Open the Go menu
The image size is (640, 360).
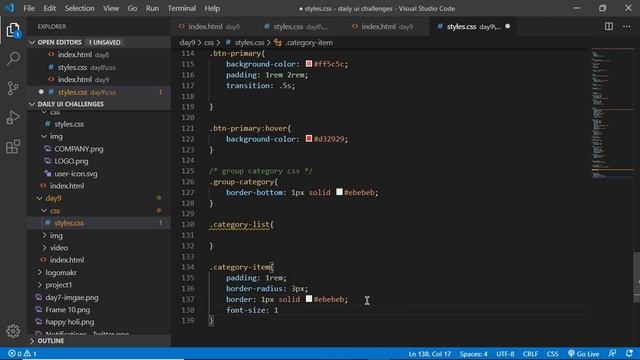pyautogui.click(x=132, y=8)
